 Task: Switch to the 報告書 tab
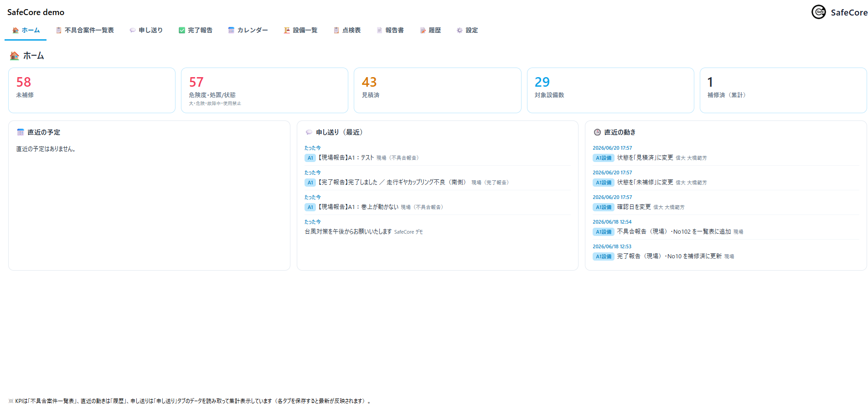click(390, 30)
